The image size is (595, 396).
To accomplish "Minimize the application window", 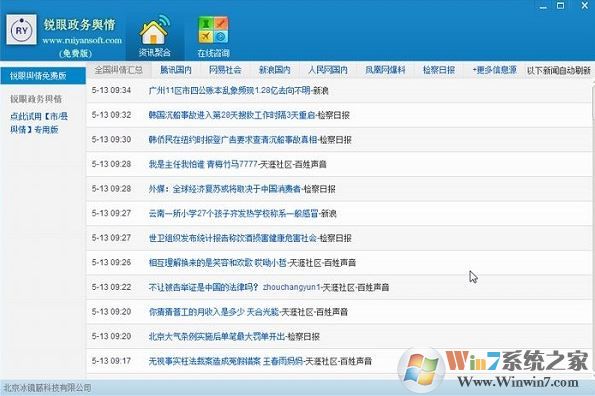I will point(543,6).
